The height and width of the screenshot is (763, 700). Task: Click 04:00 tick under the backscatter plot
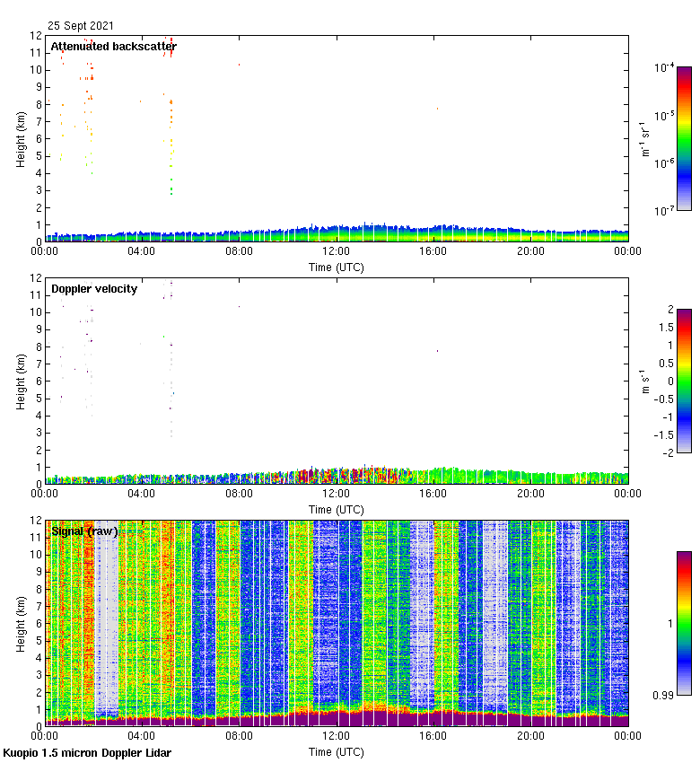pos(142,253)
